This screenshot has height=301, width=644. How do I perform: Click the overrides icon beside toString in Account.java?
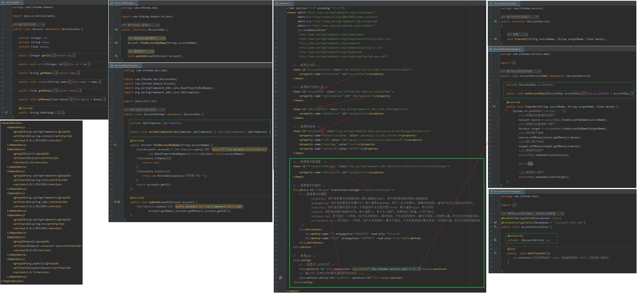[x=6, y=113]
